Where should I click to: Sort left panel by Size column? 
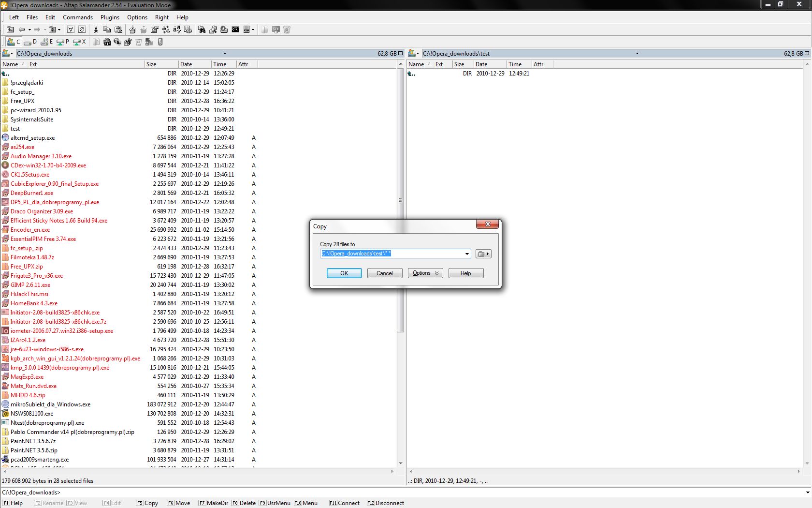pos(161,64)
